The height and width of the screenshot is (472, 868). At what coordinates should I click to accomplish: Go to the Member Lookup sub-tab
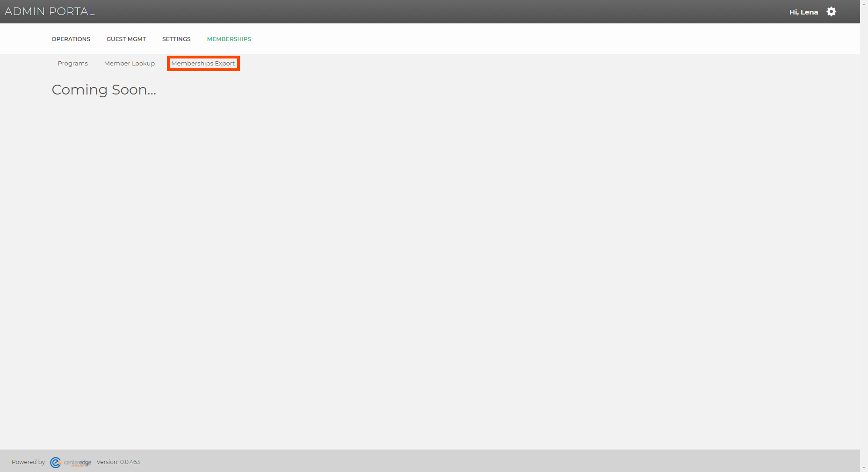130,63
